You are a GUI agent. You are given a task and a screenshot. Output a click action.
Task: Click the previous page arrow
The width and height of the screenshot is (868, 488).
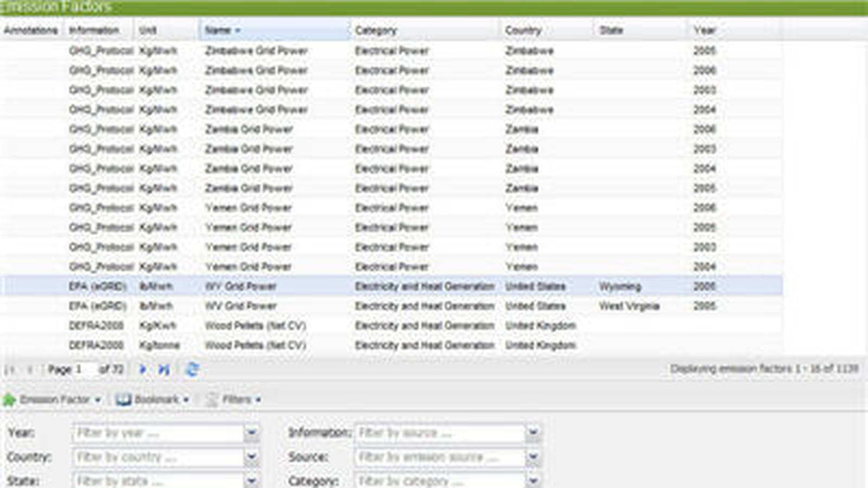[30, 370]
